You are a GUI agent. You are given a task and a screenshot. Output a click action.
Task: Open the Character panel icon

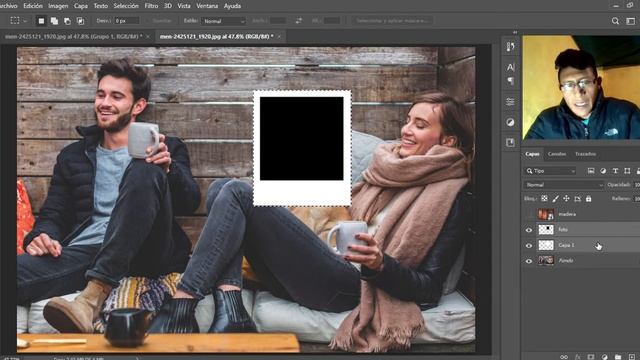(x=511, y=67)
